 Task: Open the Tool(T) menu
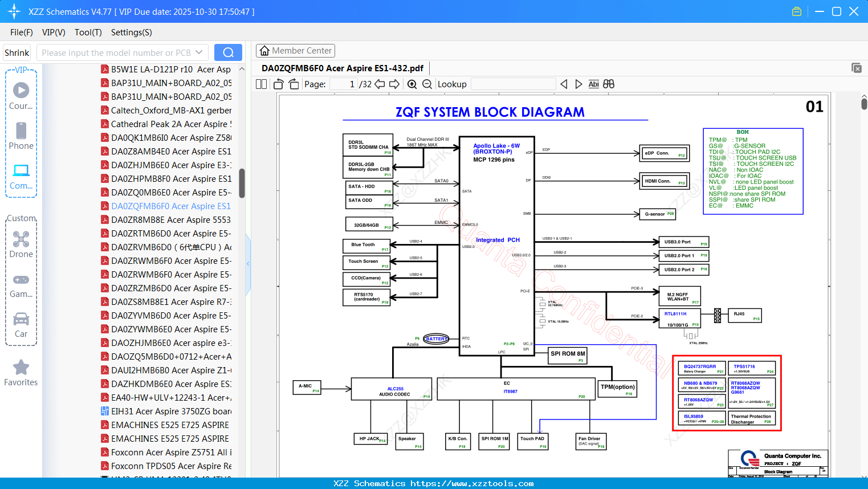pos(88,32)
